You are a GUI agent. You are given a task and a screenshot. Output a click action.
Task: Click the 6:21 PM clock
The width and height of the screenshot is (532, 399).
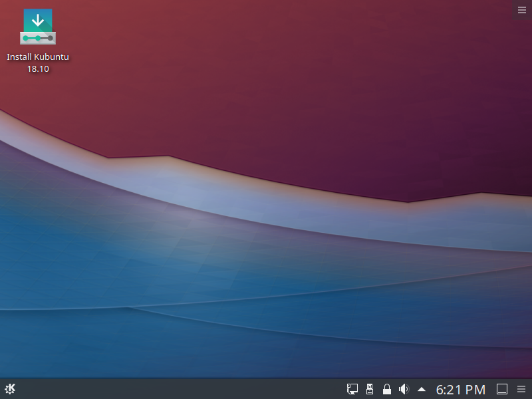(x=460, y=389)
